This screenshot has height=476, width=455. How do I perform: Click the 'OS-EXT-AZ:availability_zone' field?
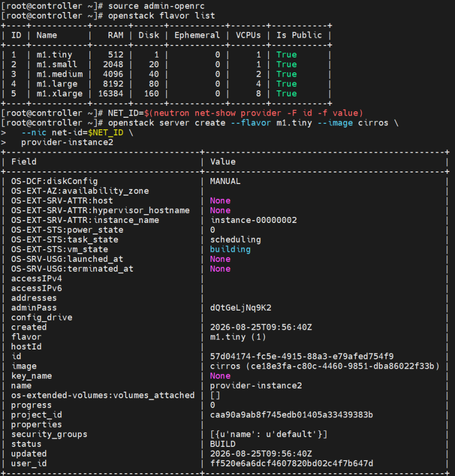(x=80, y=191)
